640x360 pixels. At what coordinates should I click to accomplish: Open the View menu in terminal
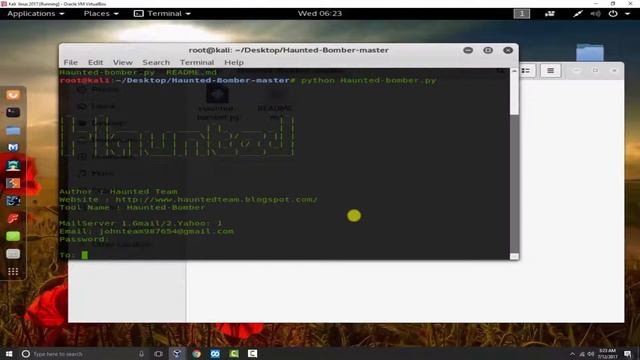click(x=122, y=62)
